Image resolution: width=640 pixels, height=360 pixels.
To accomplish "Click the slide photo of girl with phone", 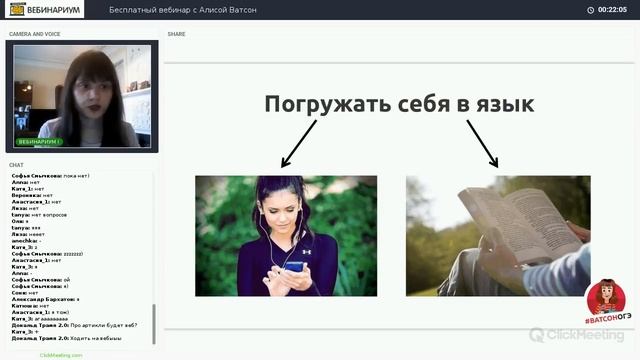I will pyautogui.click(x=286, y=236).
